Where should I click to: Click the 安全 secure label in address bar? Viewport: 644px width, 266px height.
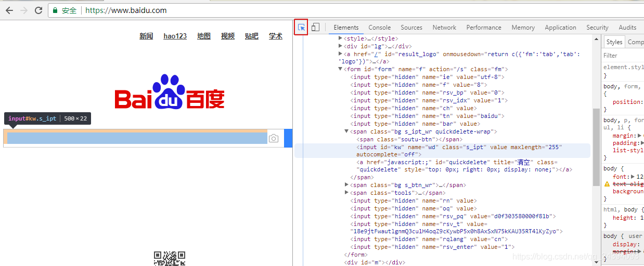point(69,10)
